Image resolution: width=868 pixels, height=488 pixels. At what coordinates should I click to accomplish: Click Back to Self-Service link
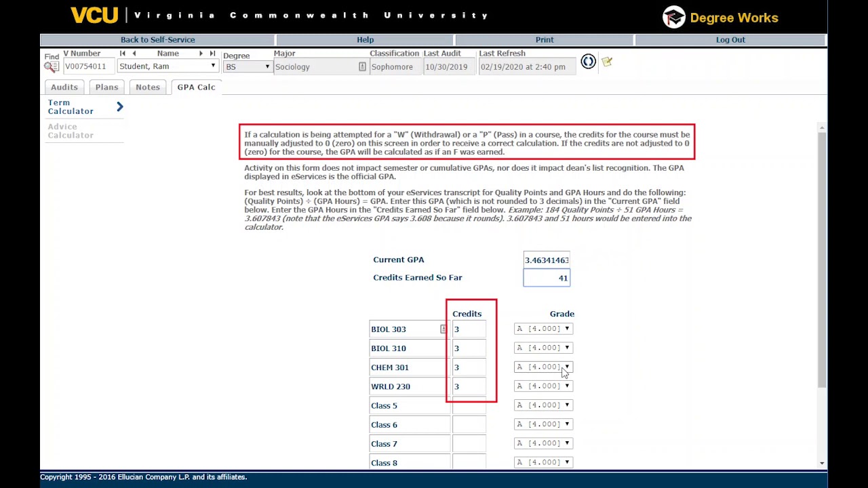157,39
